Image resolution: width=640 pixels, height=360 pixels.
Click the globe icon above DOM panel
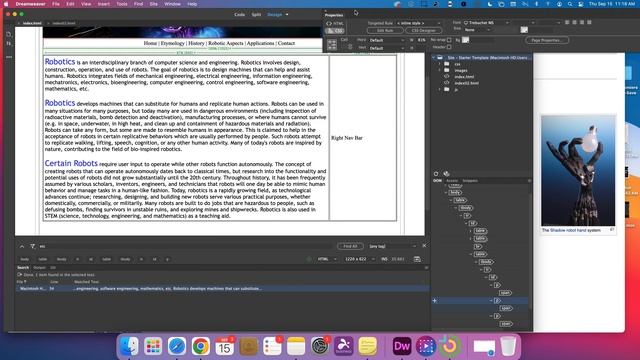tap(446, 173)
